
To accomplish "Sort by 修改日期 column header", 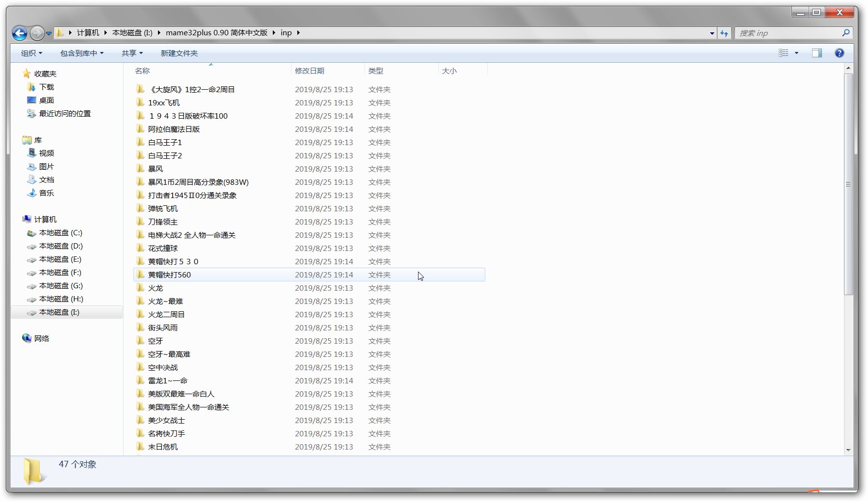I will [x=310, y=71].
